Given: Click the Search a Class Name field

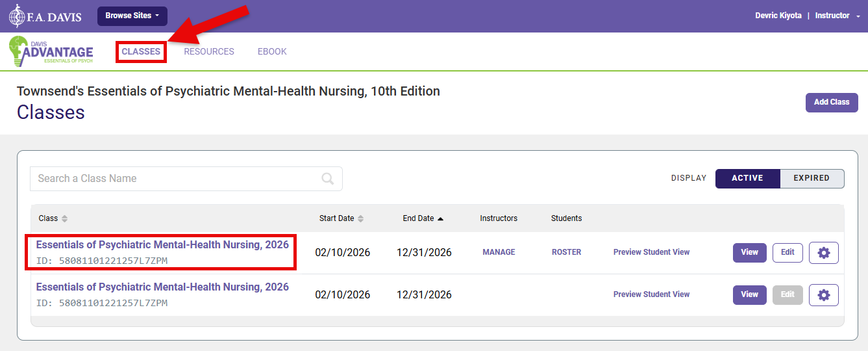Looking at the screenshot, I should (175, 179).
